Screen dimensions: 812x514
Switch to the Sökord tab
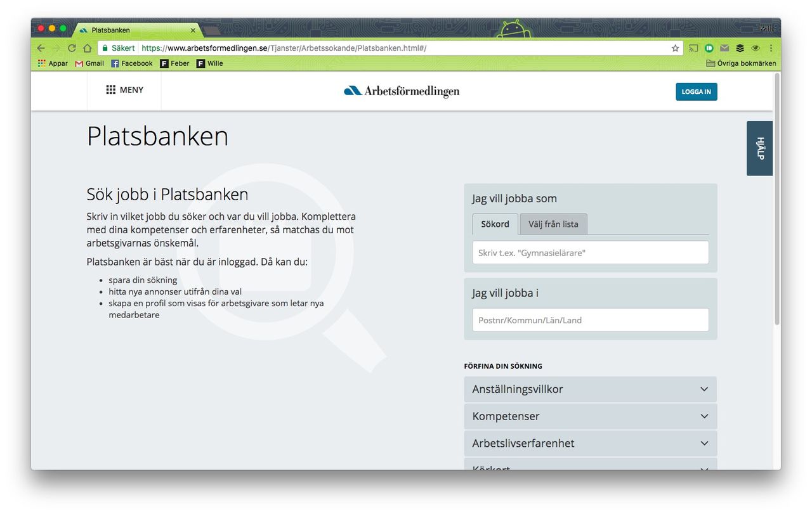coord(495,224)
